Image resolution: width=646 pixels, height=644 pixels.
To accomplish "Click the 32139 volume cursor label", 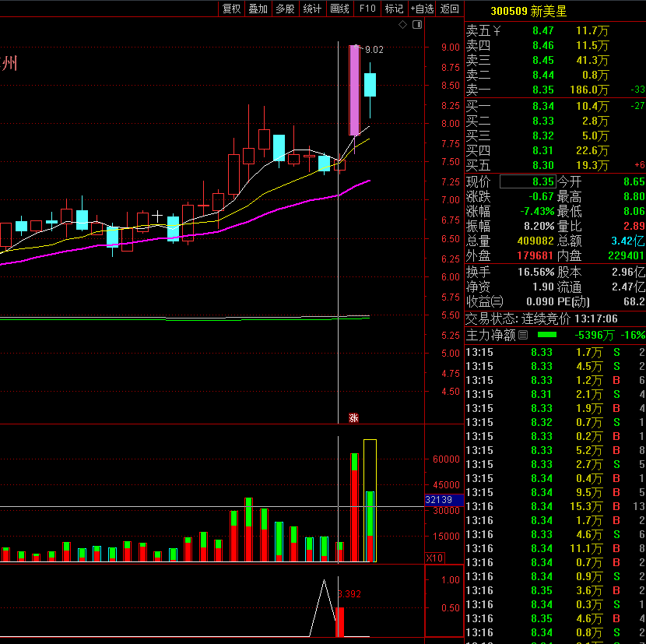I will tap(444, 500).
